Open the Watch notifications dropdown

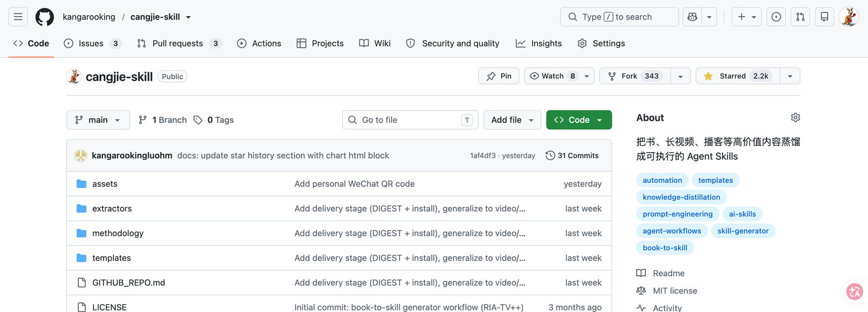tap(559, 76)
